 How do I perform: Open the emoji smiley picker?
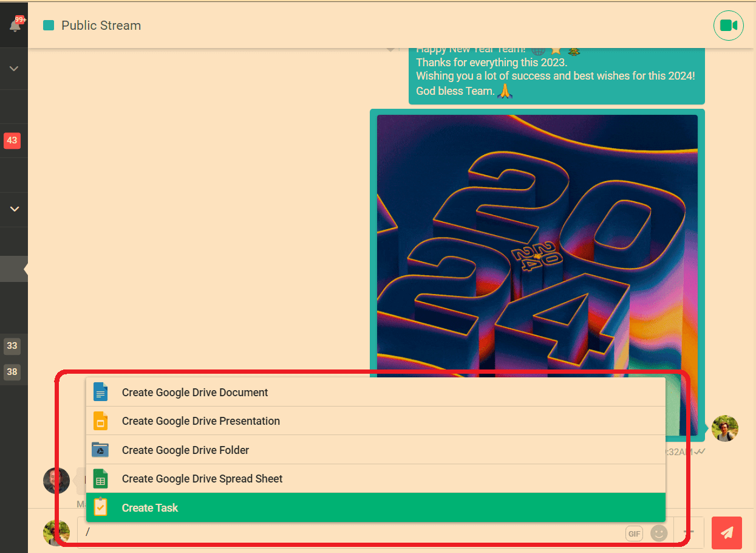[658, 534]
